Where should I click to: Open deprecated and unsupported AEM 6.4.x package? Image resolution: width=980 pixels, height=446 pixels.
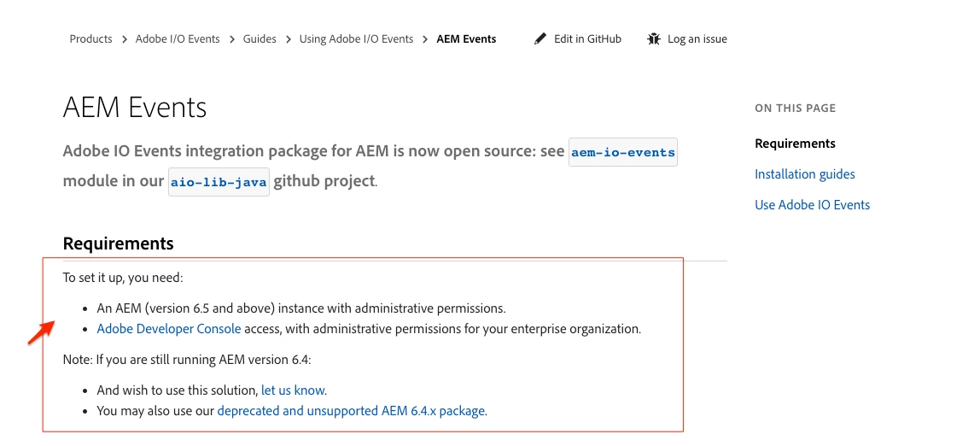pos(352,411)
